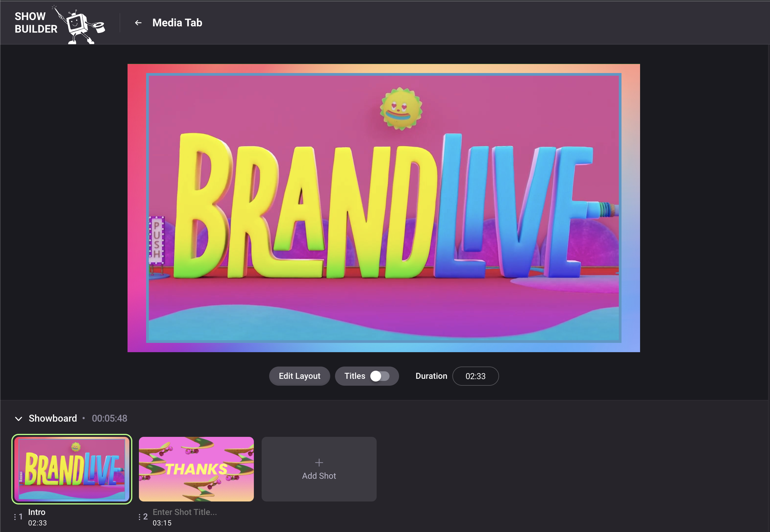The height and width of the screenshot is (532, 770).
Task: Grab the drag handle for shot 1
Action: pos(15,517)
